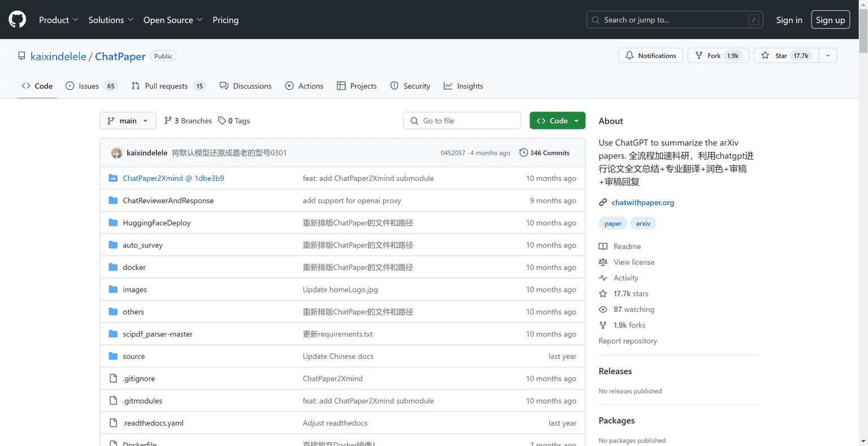This screenshot has width=868, height=446.
Task: Click the docker folder icon
Action: coord(113,267)
